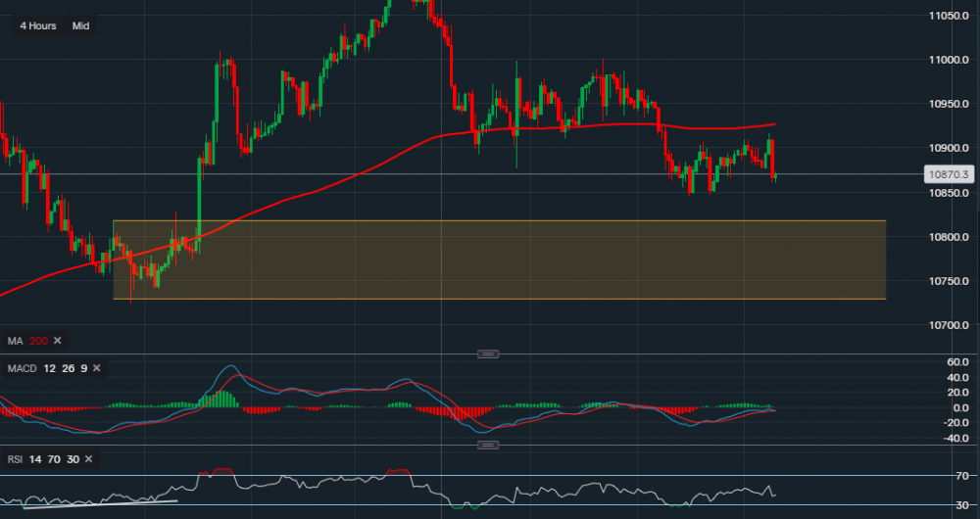
Task: Select the RSI overbought level value 70
Action: [x=54, y=459]
